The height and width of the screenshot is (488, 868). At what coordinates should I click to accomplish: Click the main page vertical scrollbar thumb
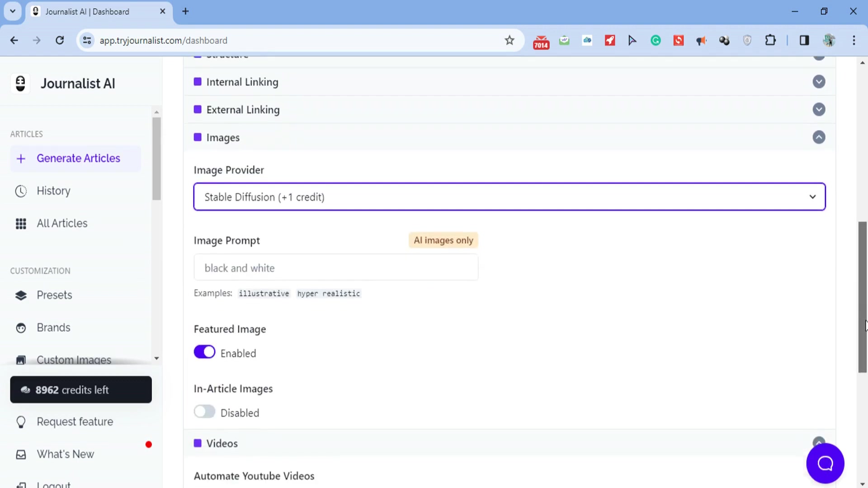click(x=863, y=297)
